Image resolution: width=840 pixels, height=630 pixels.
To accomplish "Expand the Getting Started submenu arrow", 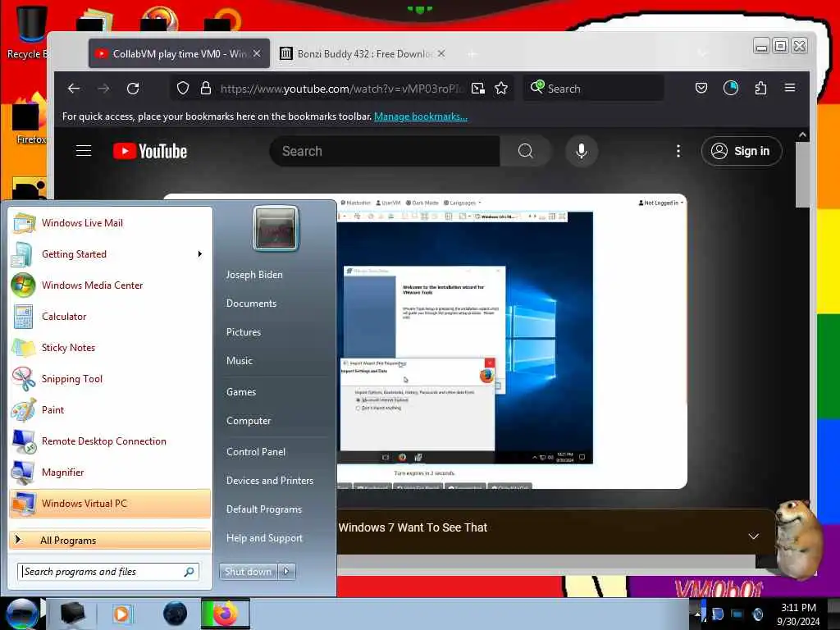I will coord(200,254).
